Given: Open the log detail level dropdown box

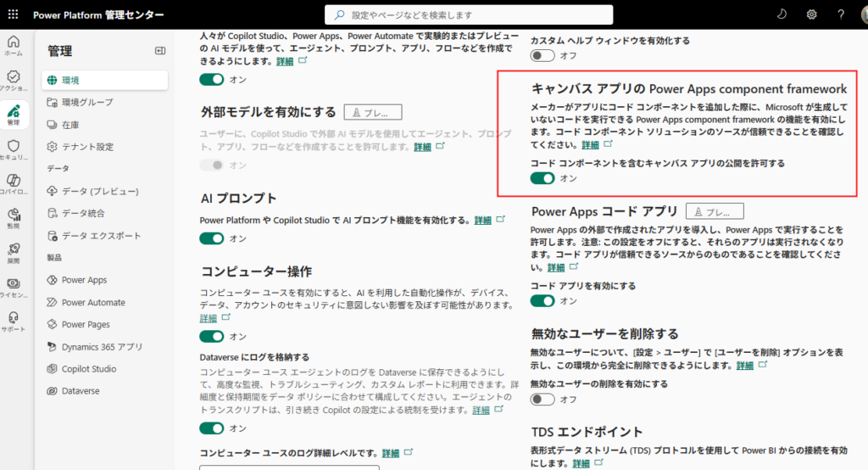Looking at the screenshot, I should coord(289,467).
